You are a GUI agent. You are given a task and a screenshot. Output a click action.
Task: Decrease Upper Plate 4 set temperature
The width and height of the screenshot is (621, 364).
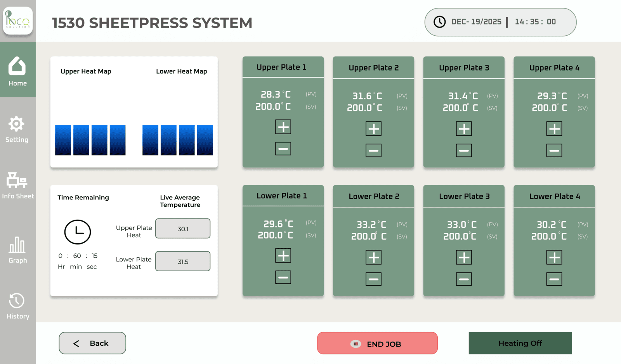[x=554, y=151]
